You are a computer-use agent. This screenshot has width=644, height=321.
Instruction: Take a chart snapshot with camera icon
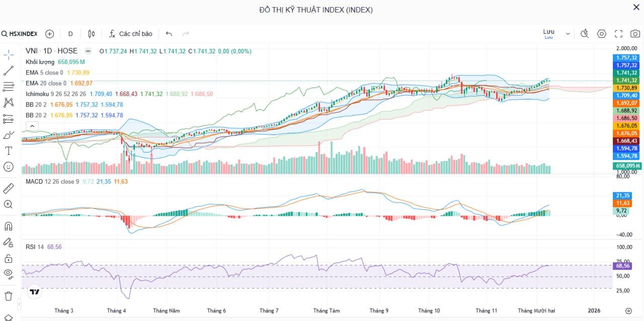635,34
